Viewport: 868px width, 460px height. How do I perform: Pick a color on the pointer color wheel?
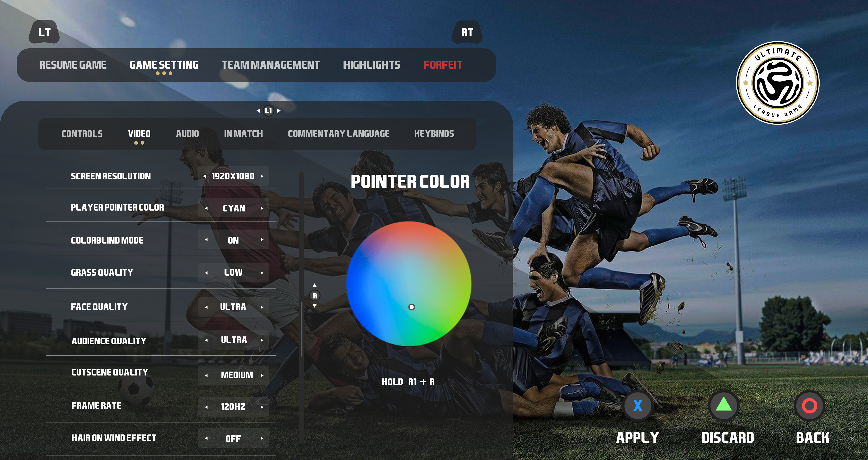coord(409,284)
